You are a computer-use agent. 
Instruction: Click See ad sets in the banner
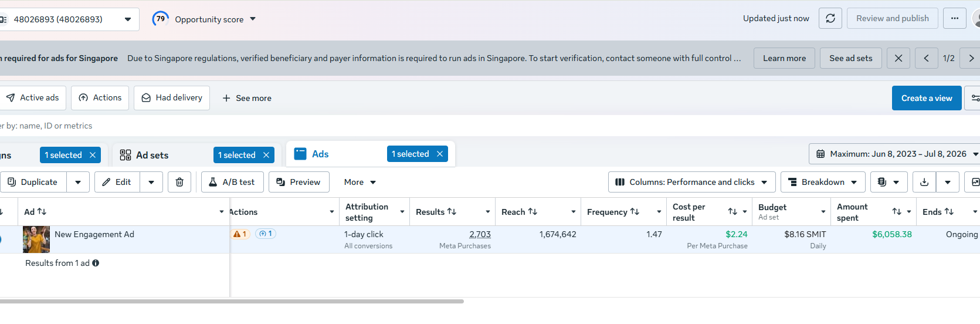[850, 58]
